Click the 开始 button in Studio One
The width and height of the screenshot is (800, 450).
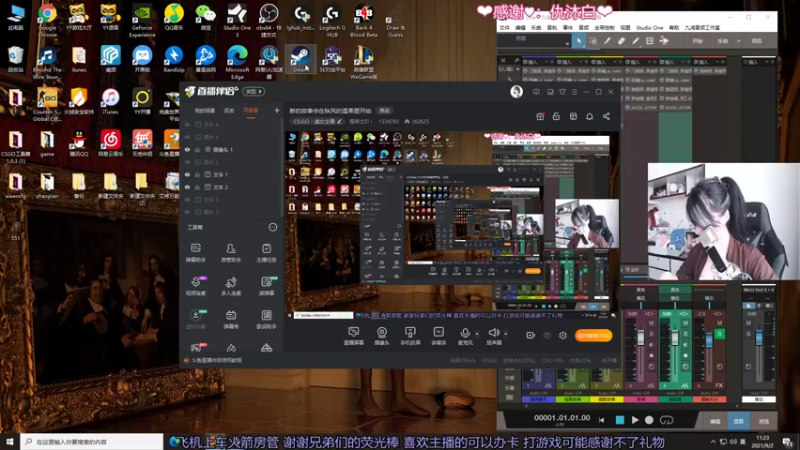[697, 41]
